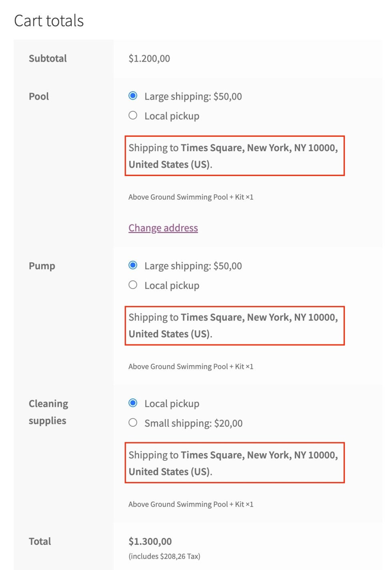Viewport: 392px width, 570px height.
Task: Open the Change address link
Action: (163, 228)
